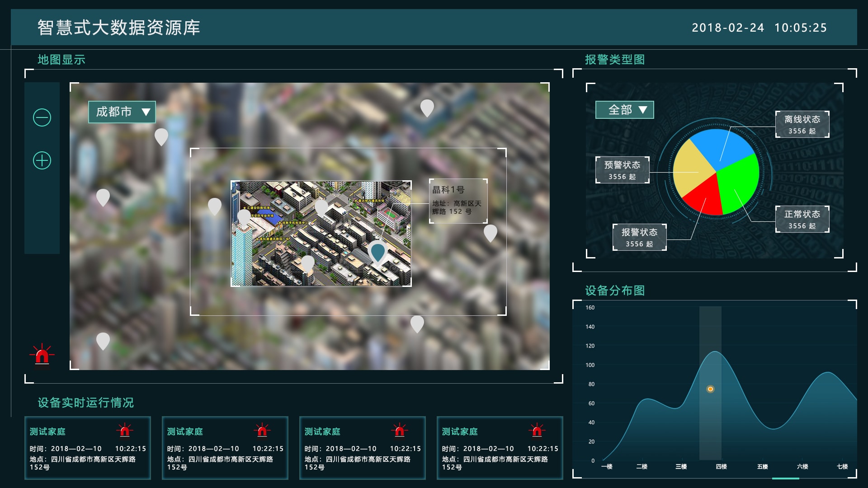Screen dimensions: 868x488
Task: Select 一楼 on the chart axis
Action: click(607, 467)
